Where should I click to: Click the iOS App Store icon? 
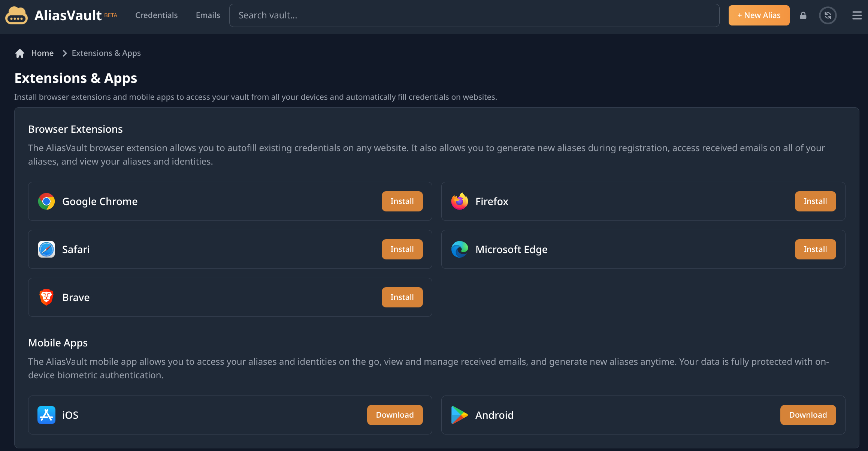46,415
